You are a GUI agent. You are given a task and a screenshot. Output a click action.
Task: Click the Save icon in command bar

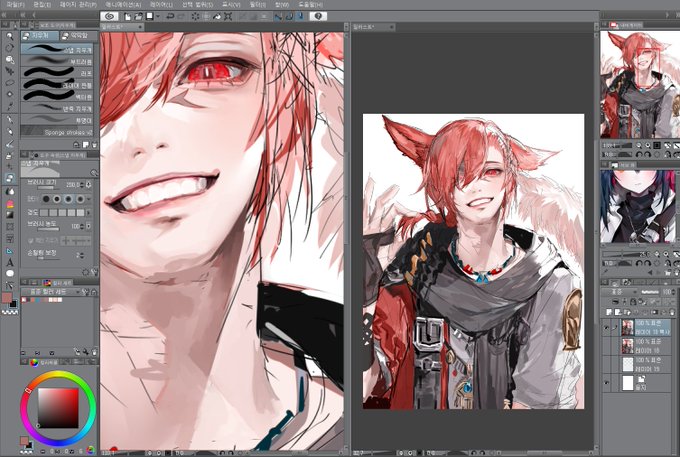click(150, 16)
